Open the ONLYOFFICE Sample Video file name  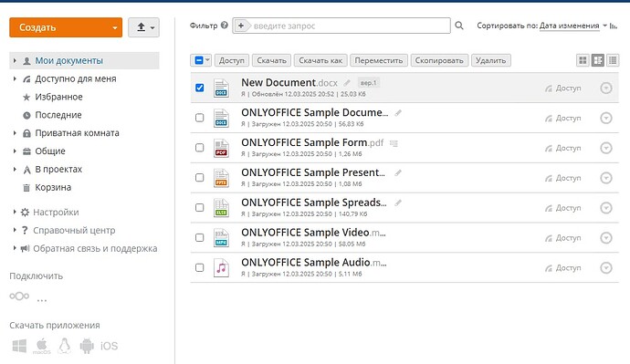(x=313, y=233)
